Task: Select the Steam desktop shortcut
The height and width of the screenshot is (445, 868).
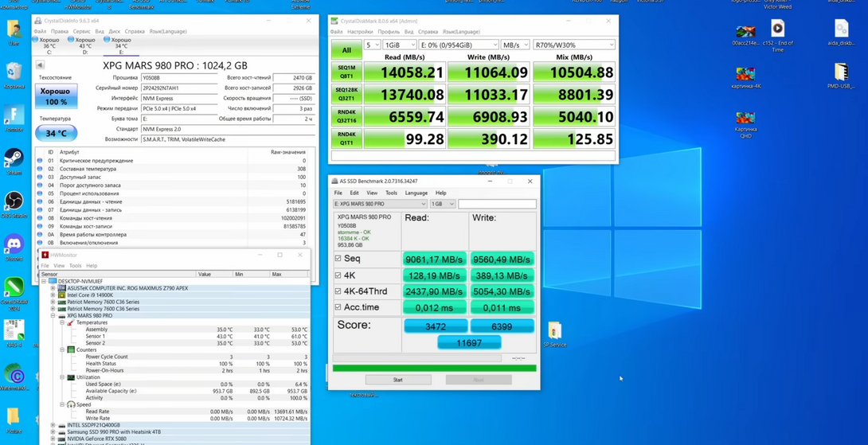Action: [14, 160]
